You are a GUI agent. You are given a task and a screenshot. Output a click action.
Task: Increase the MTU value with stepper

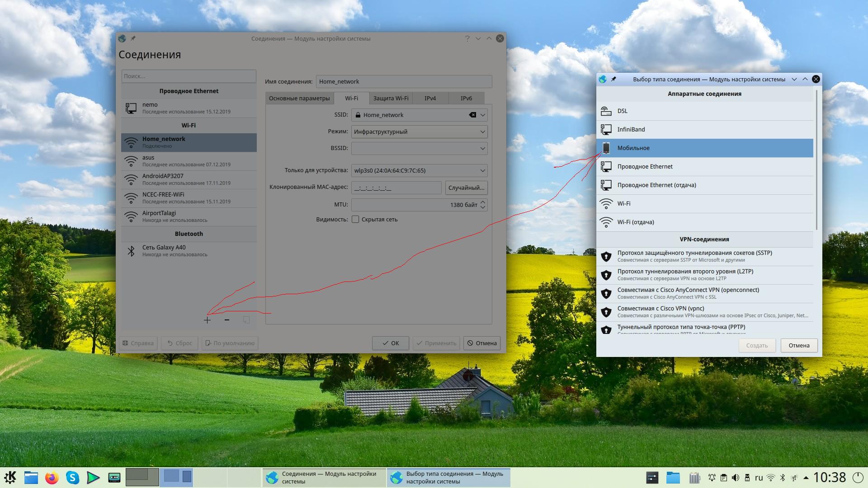click(x=483, y=202)
